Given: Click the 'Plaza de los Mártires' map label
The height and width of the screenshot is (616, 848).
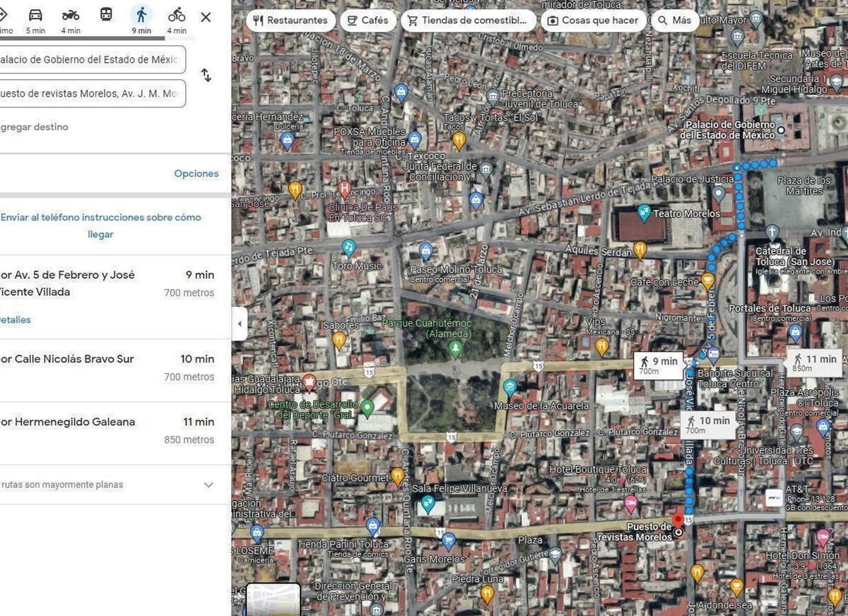Looking at the screenshot, I should tap(804, 186).
